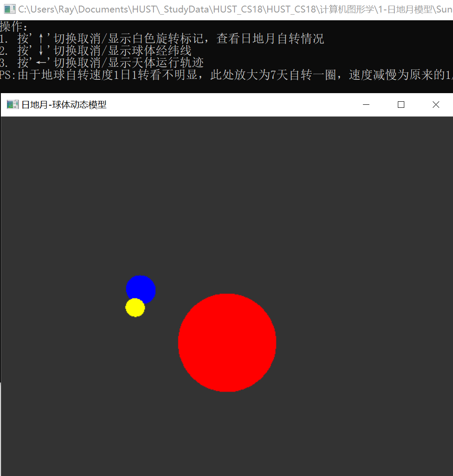
Task: Click the blue earth sphere
Action: coord(141,288)
